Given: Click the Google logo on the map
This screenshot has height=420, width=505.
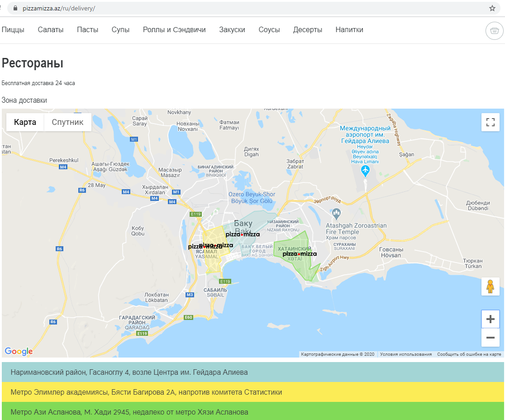Looking at the screenshot, I should pos(19,351).
